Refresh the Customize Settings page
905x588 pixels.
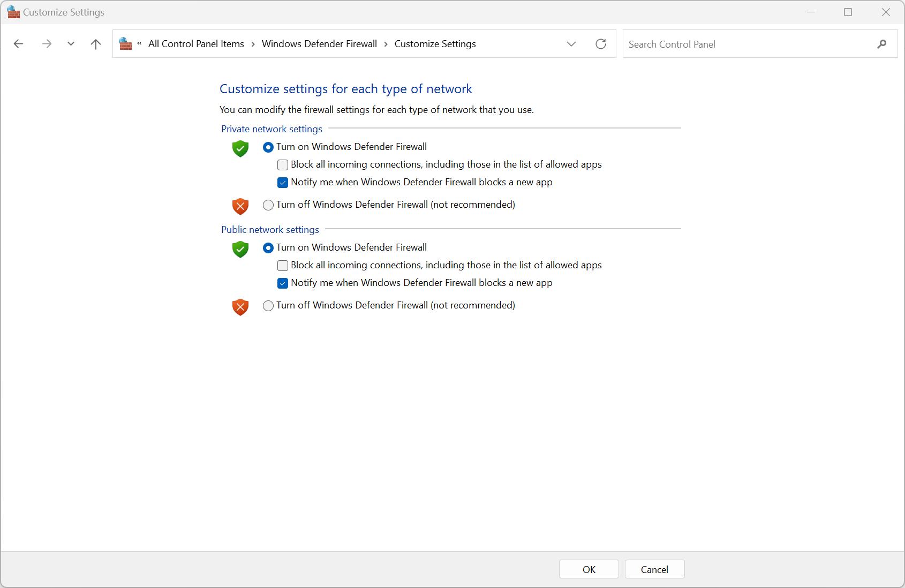point(601,44)
